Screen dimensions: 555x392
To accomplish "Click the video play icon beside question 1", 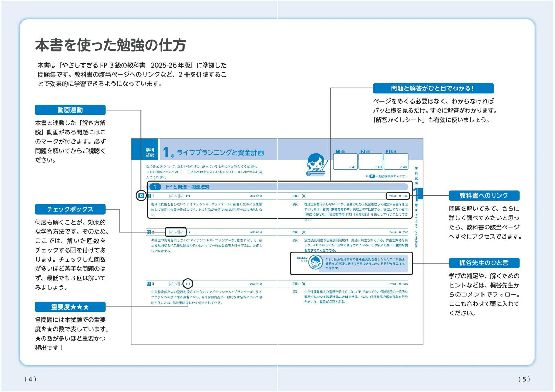I will tap(141, 196).
